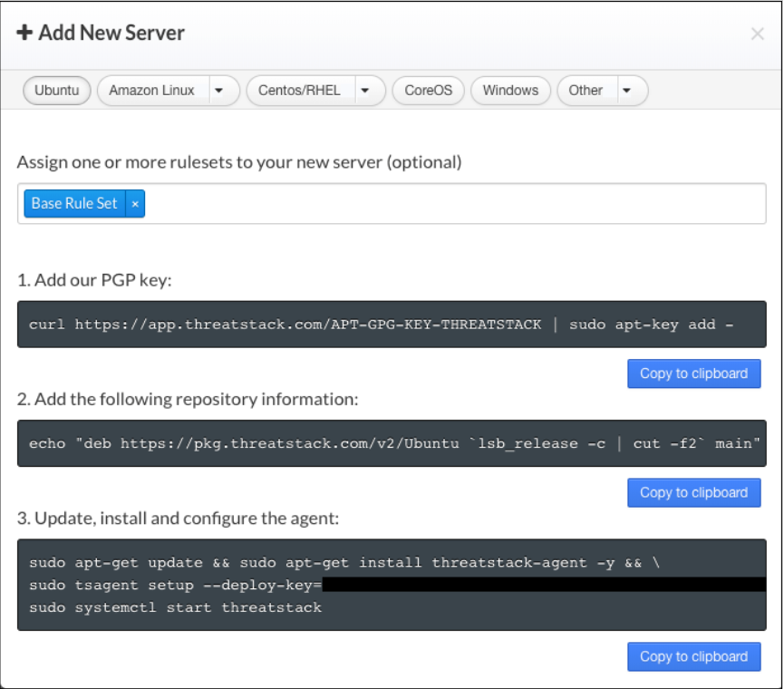
Task: Select the Windows tab
Action: (510, 91)
